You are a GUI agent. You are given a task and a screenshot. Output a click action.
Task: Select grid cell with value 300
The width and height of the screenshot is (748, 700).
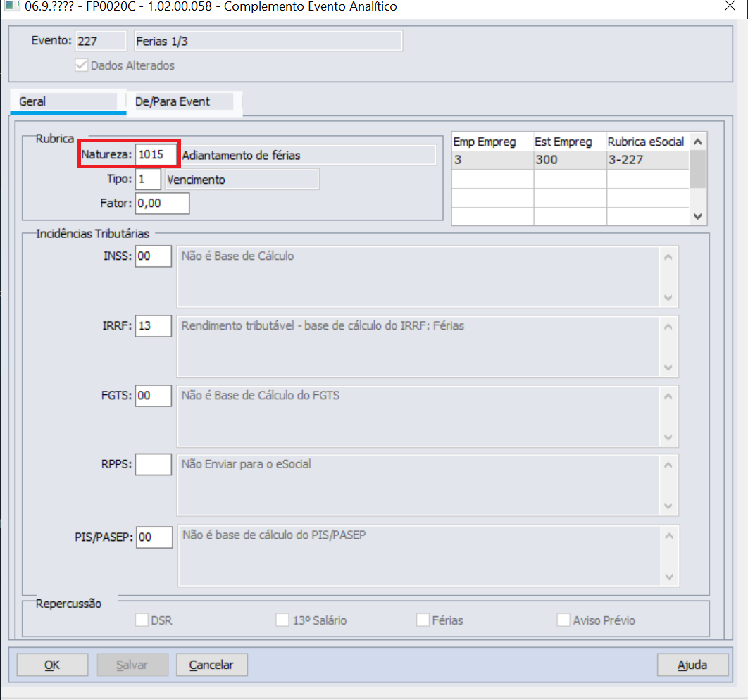pyautogui.click(x=570, y=160)
